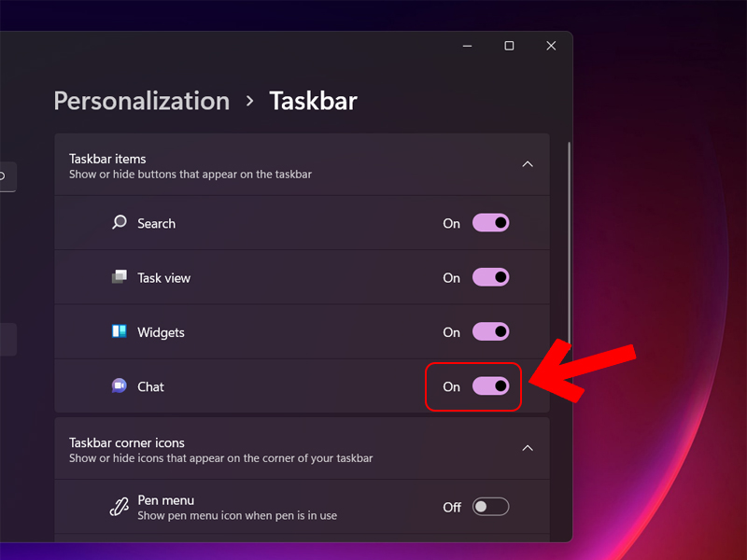Screen dimensions: 747x560
Task: Click the Pen menu label text
Action: point(166,500)
